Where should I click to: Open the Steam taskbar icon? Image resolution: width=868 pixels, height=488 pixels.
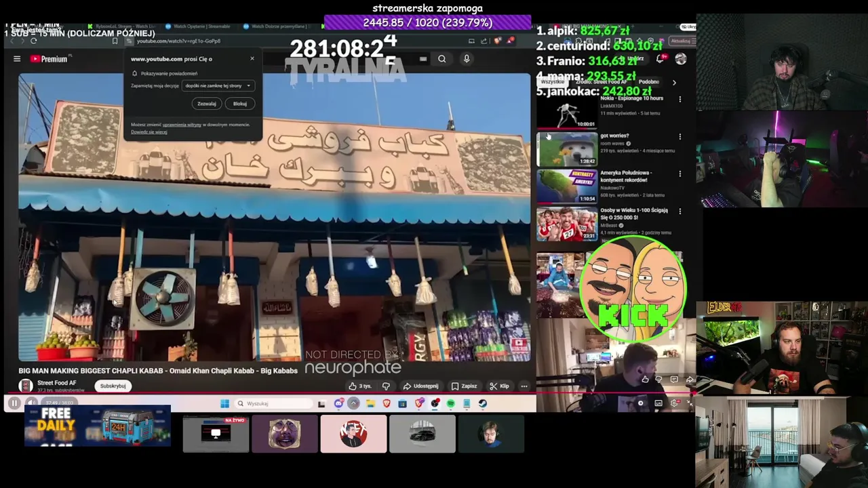coord(483,404)
